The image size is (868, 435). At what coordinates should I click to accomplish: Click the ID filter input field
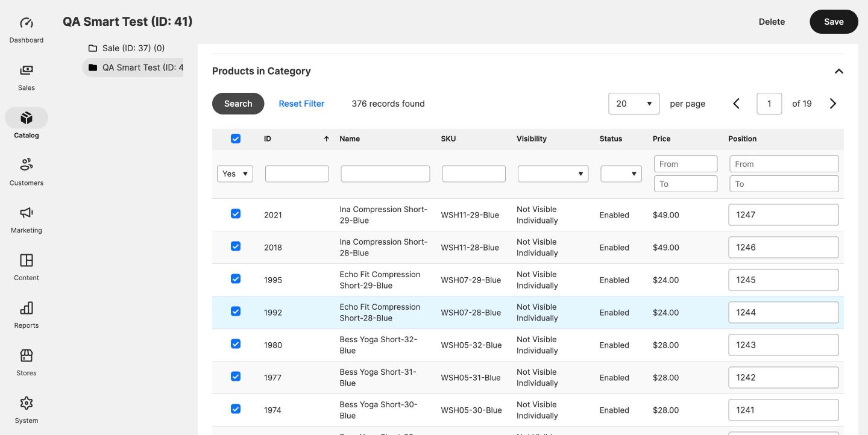[297, 174]
